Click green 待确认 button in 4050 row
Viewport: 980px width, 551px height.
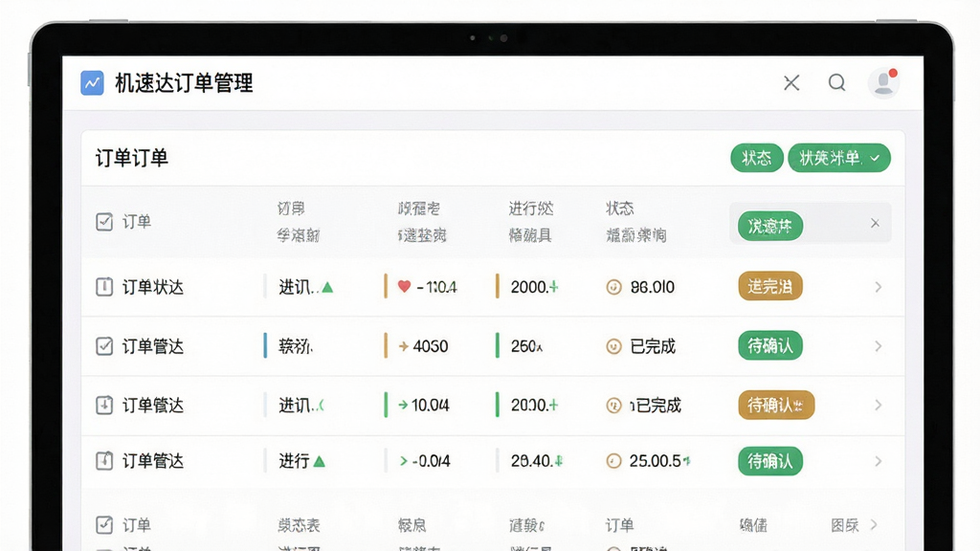[770, 345]
